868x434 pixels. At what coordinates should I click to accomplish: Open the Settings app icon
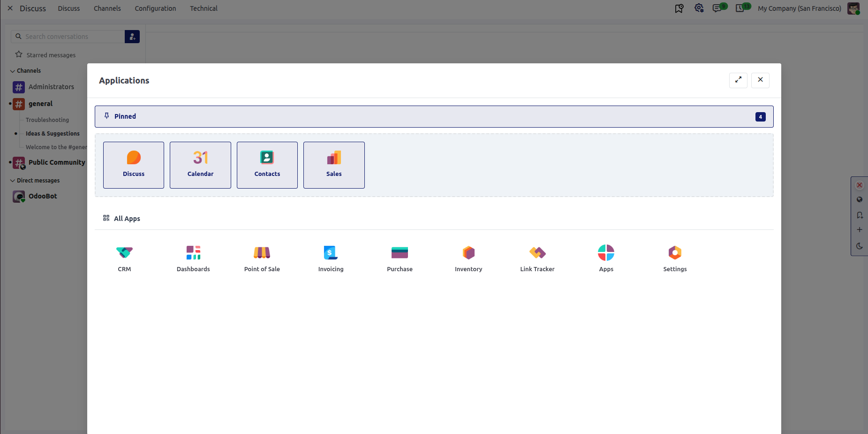click(675, 253)
